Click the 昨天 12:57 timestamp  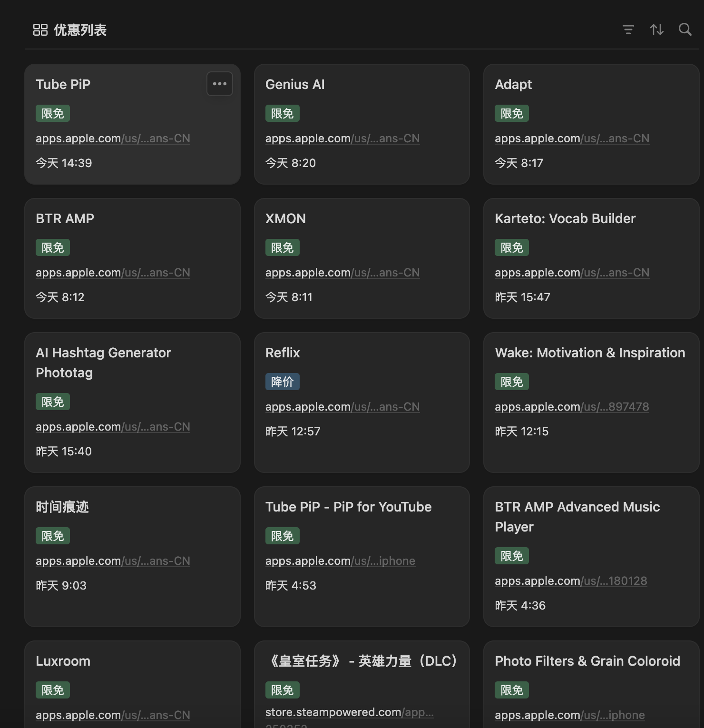click(293, 432)
